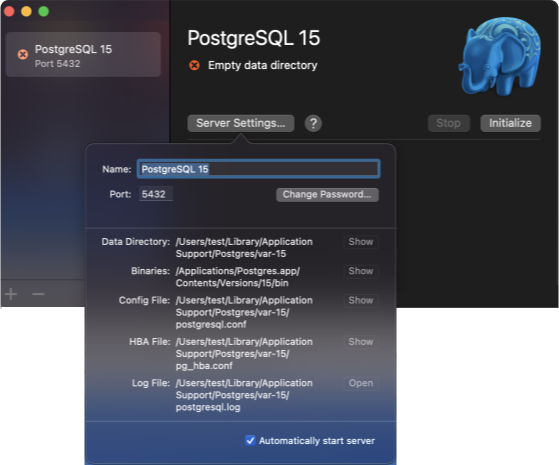Screen dimensions: 559x465
Task: Click the postgresql.conf path text
Action: [x=244, y=312]
